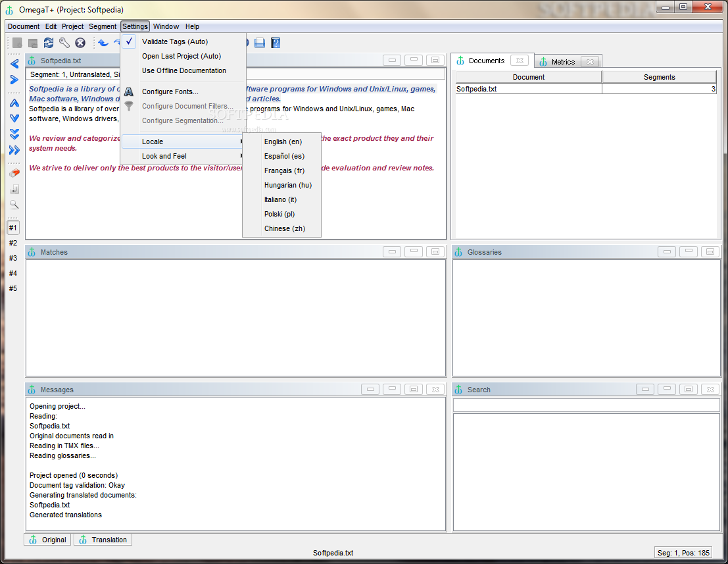Click the blue up chevron sidebar icon
The image size is (728, 564).
coord(14,103)
